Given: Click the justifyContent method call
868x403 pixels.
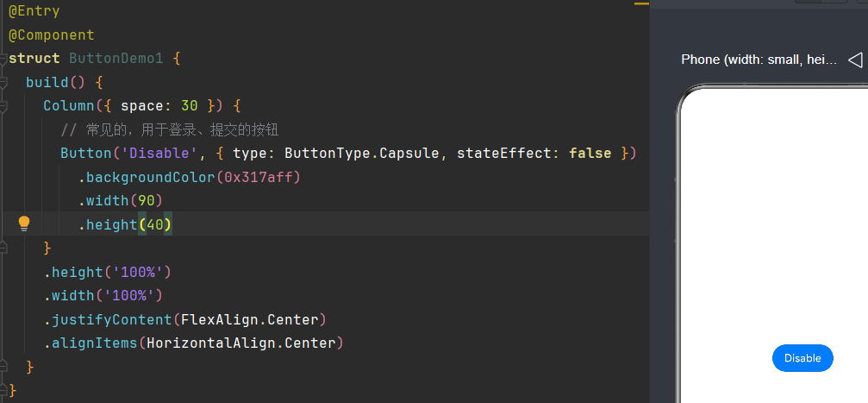Looking at the screenshot, I should pyautogui.click(x=111, y=320).
